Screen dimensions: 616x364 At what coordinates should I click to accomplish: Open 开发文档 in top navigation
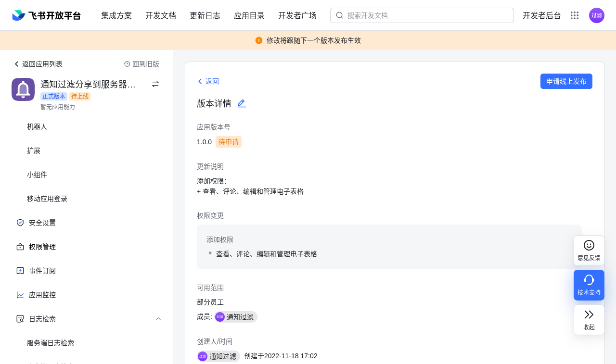(161, 15)
